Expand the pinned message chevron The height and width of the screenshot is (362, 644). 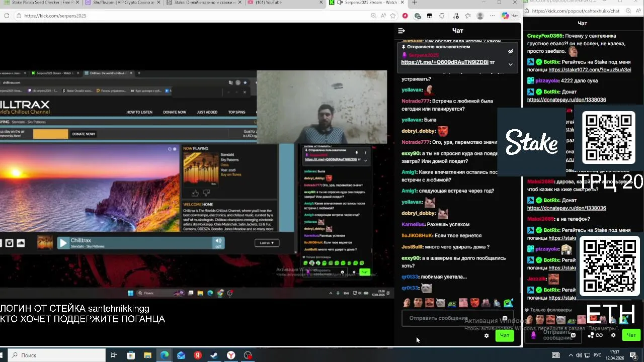pyautogui.click(x=510, y=64)
